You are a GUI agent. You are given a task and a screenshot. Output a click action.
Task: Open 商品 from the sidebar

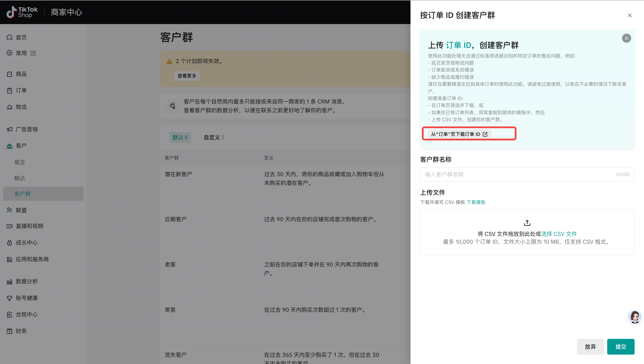[21, 74]
